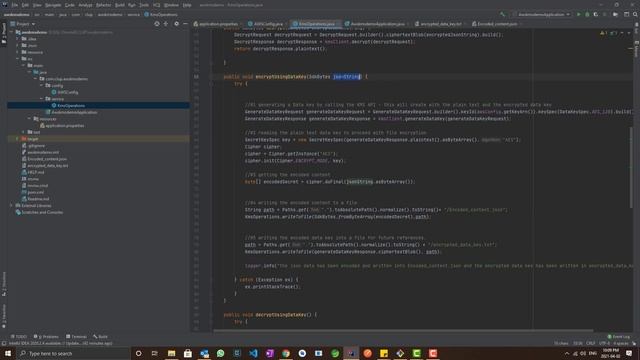Open the notification center icon
Viewport: 640px width, 360px height.
[x=629, y=353]
